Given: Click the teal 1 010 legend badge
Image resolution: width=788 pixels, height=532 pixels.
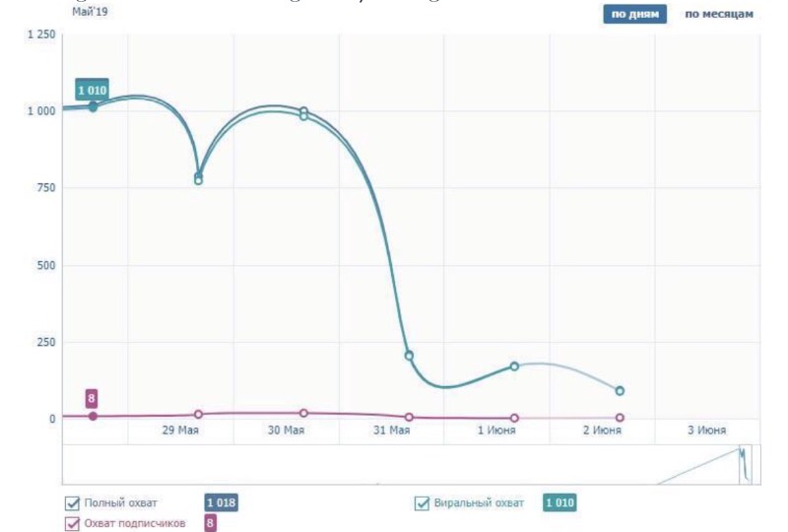Looking at the screenshot, I should (x=559, y=503).
